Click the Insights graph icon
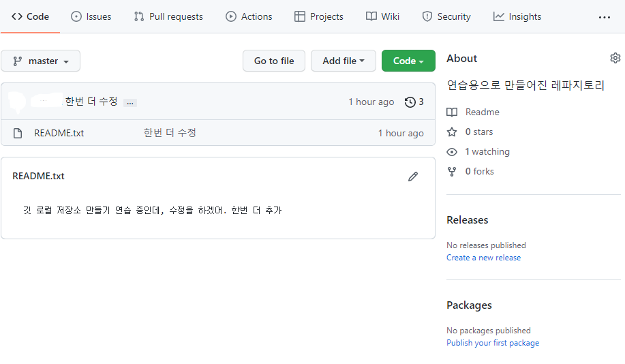The width and height of the screenshot is (625, 364). (x=499, y=16)
